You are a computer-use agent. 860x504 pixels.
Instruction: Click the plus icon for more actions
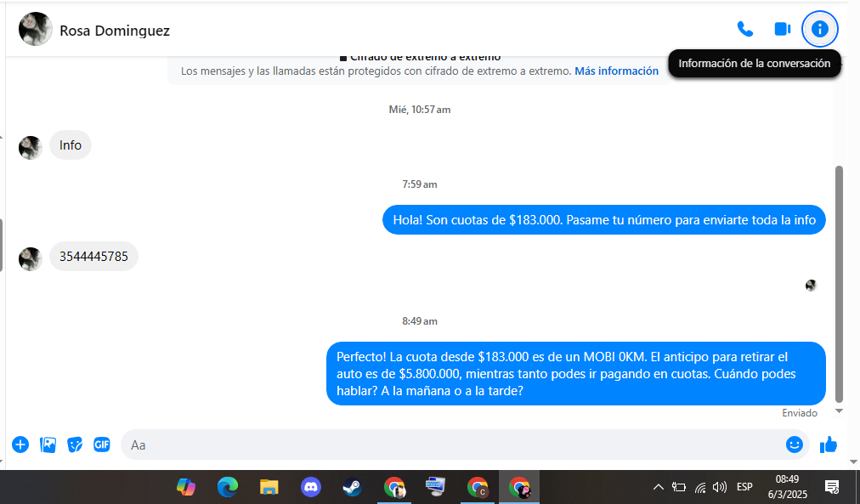(20, 445)
